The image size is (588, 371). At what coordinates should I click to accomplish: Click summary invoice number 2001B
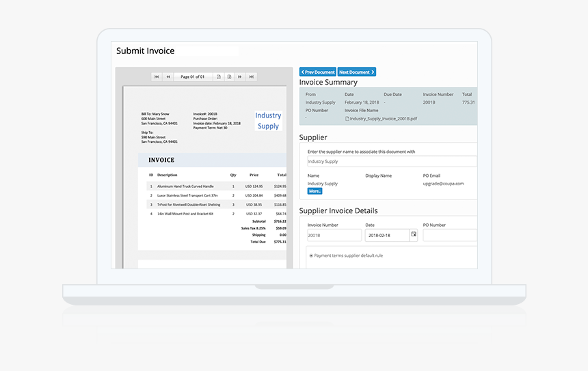[x=429, y=102]
